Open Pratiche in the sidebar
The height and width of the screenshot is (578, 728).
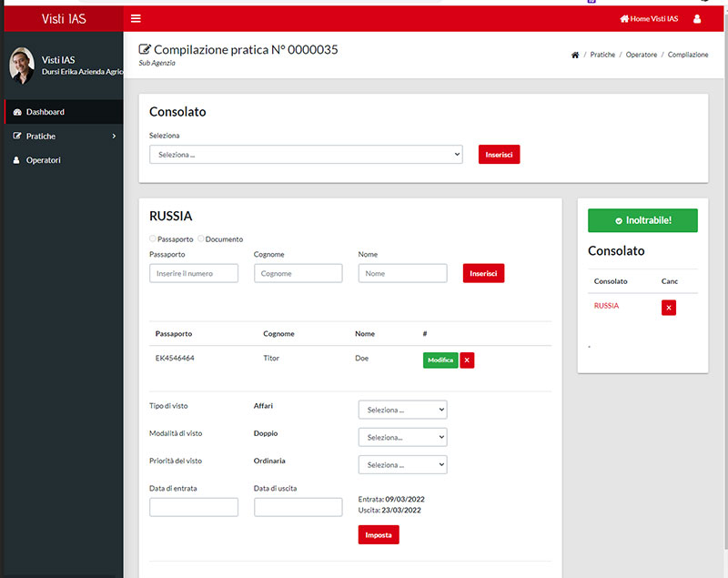[x=64, y=136]
